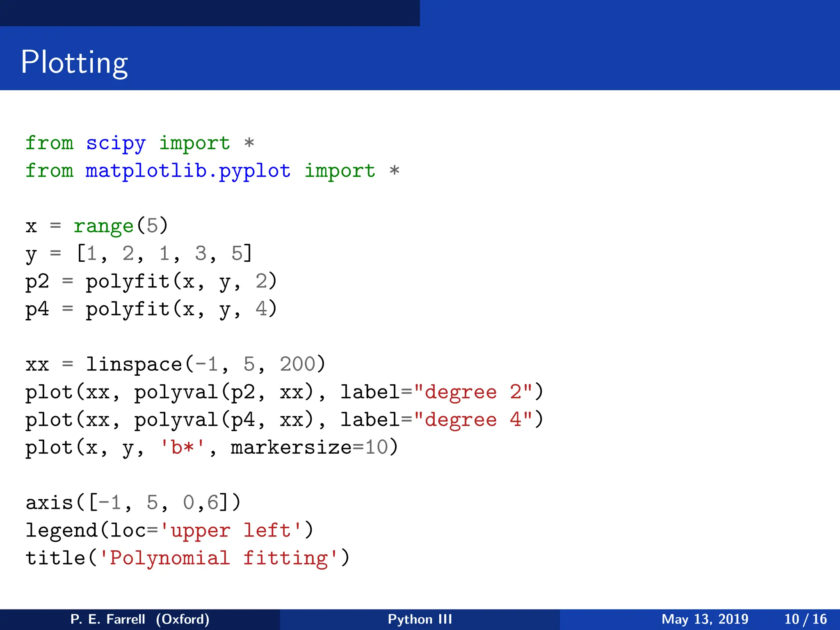Click the slide title "Plotting"
840x630 pixels.
[x=74, y=62]
